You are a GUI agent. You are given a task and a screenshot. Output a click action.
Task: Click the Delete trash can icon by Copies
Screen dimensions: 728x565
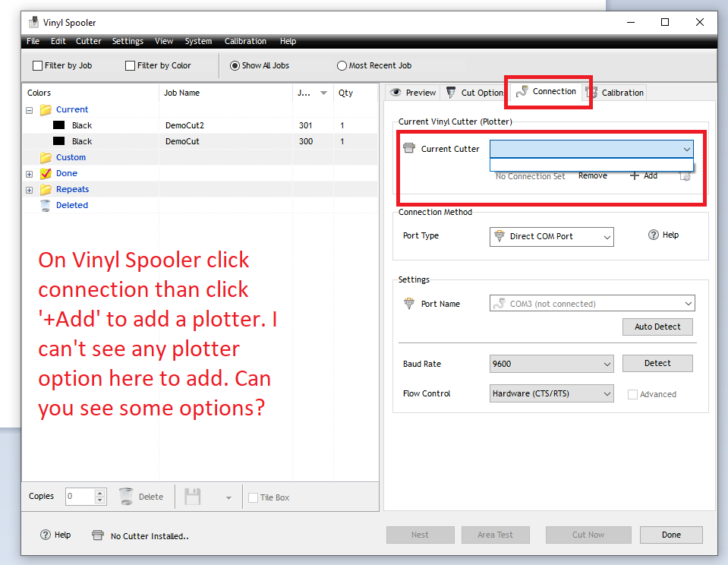(126, 497)
